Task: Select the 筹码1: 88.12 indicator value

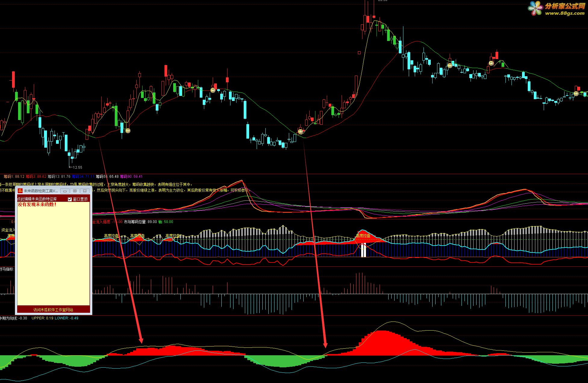Action: 14,177
